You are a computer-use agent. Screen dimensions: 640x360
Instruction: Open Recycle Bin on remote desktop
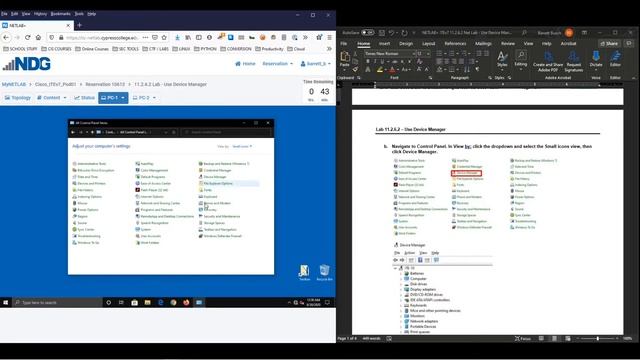324,272
